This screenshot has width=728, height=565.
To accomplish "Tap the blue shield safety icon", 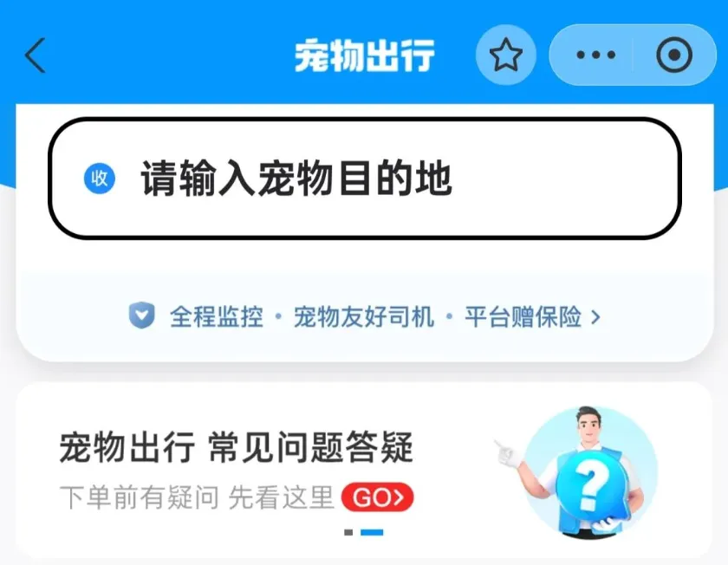I will 141,315.
